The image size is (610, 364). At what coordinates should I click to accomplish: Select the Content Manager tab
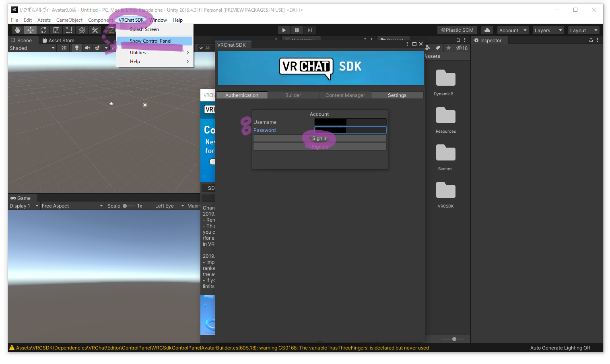[345, 95]
